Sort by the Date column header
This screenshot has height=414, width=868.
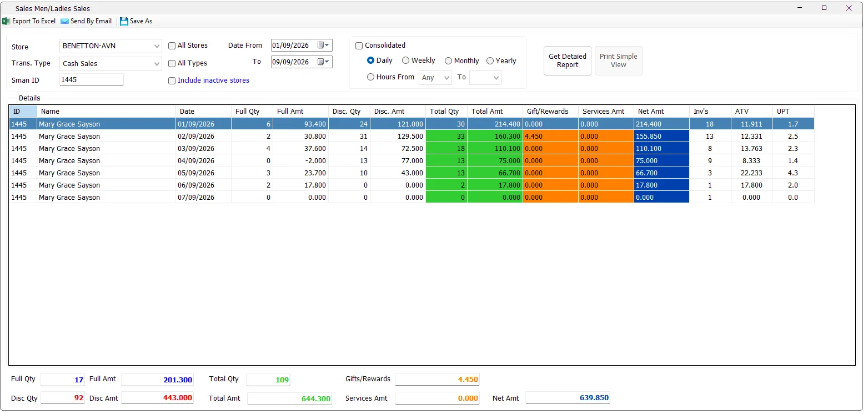point(204,112)
